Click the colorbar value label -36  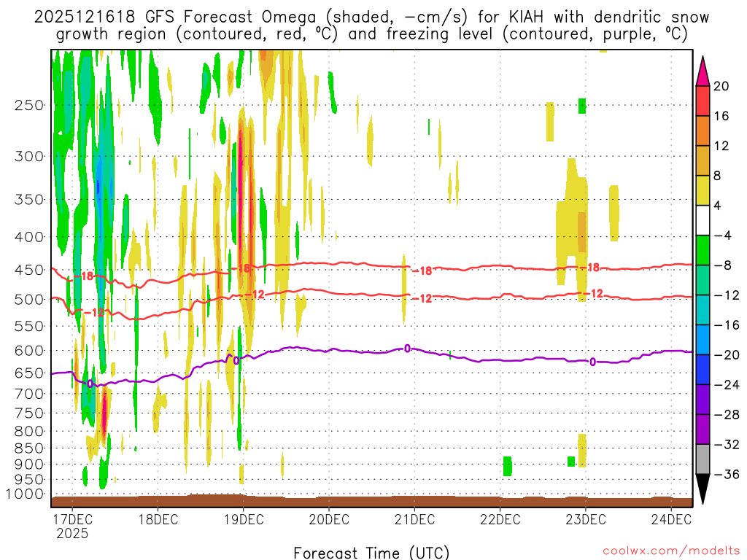727,474
